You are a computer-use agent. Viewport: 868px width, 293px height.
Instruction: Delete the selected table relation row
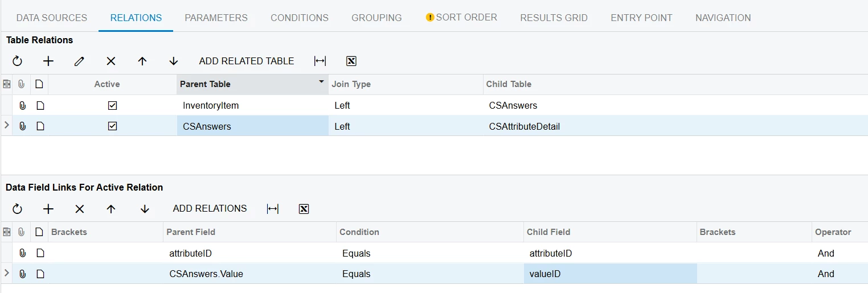click(111, 61)
